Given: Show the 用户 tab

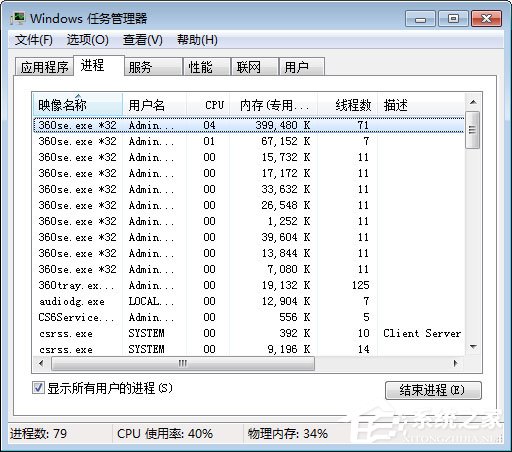Looking at the screenshot, I should pos(302,67).
